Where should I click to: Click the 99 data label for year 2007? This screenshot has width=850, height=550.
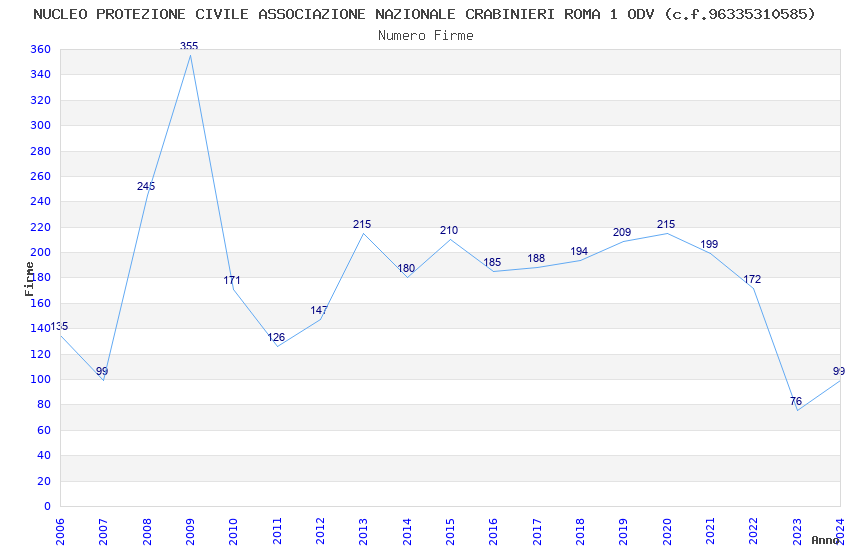[102, 372]
